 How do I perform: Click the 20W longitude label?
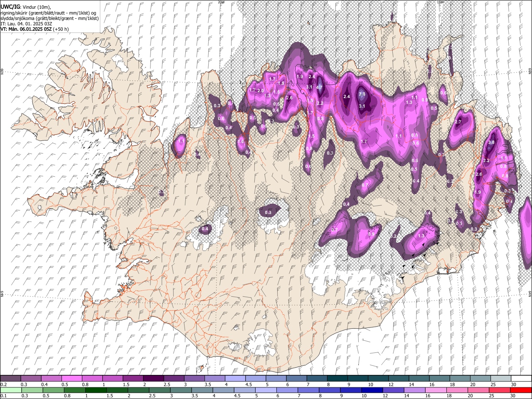221,2
